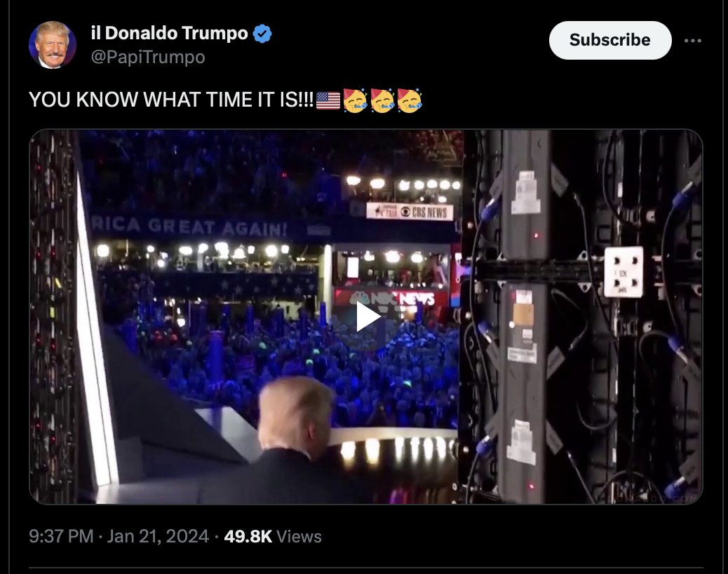Click the first party face emoji
Image resolution: width=728 pixels, height=574 pixels.
[355, 100]
